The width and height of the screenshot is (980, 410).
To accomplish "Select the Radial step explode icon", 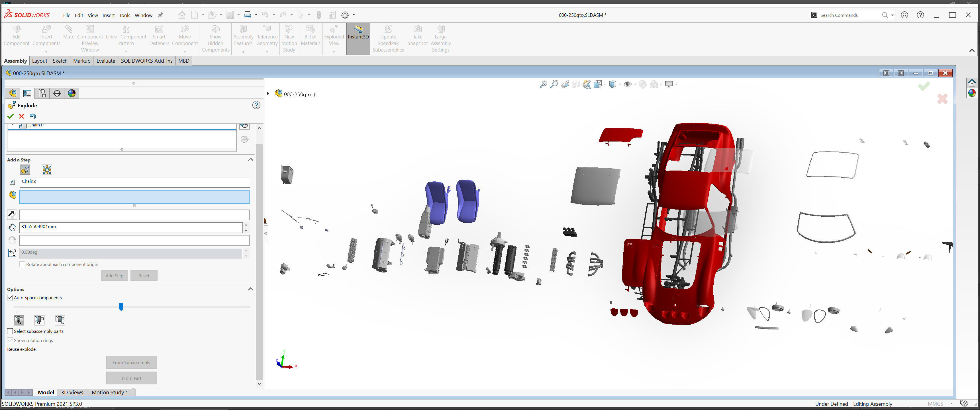I will (47, 170).
